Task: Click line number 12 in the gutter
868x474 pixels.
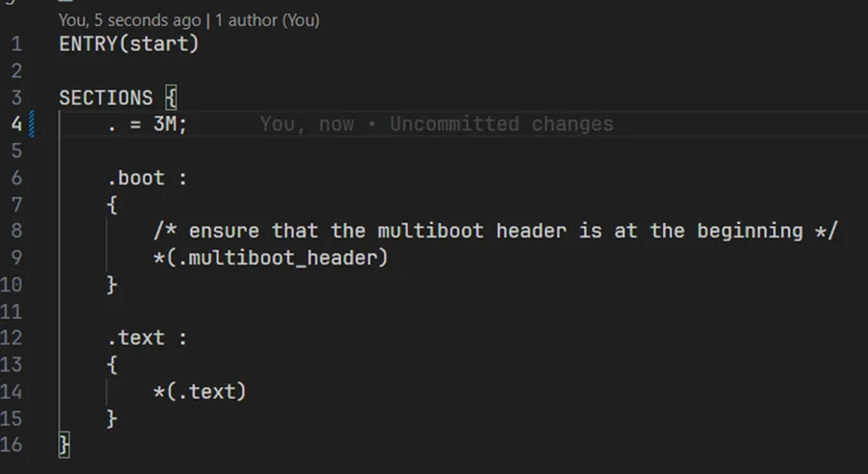Action: point(11,338)
